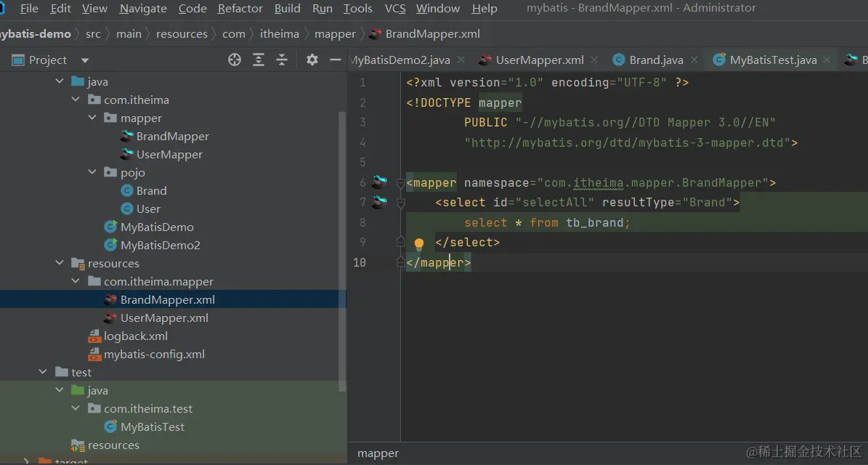This screenshot has height=465, width=868.
Task: Click the fold marker next to the select tag on line 7
Action: point(401,203)
